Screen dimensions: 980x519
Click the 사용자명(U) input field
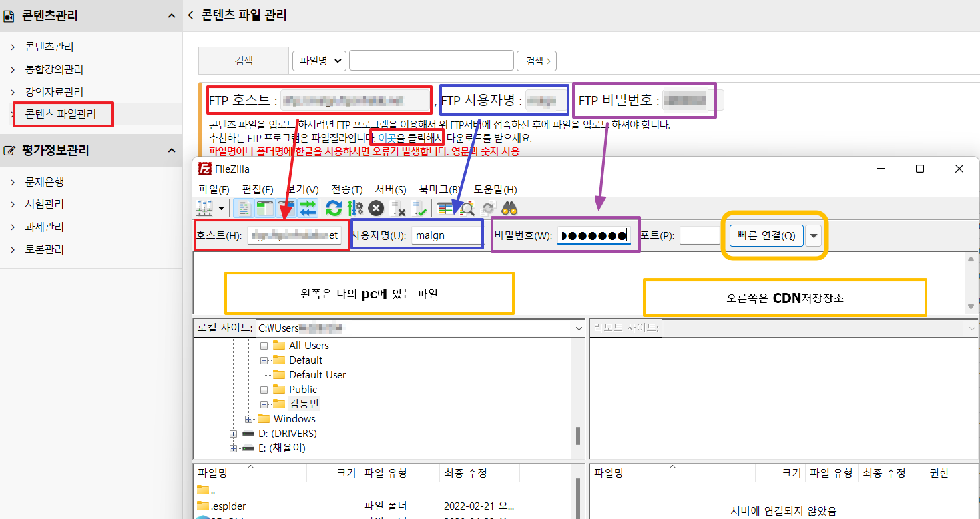(x=447, y=235)
